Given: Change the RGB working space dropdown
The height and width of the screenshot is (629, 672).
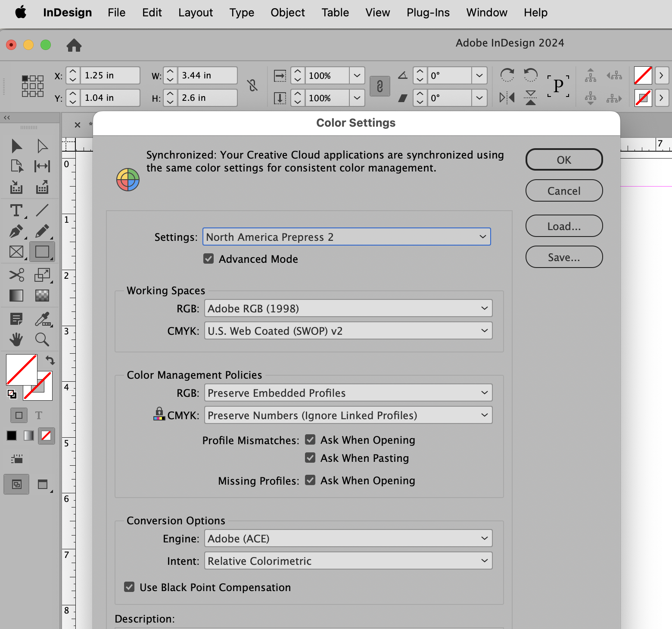Looking at the screenshot, I should pos(348,308).
